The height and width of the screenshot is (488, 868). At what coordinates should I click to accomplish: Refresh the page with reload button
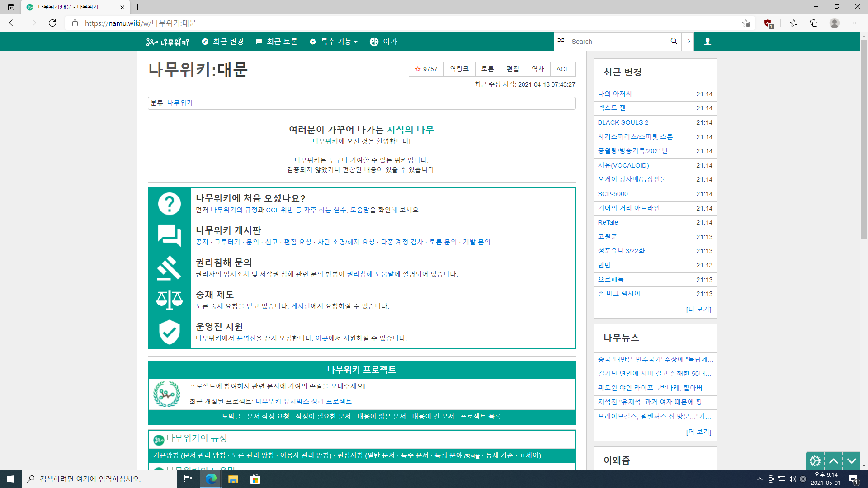click(x=52, y=23)
